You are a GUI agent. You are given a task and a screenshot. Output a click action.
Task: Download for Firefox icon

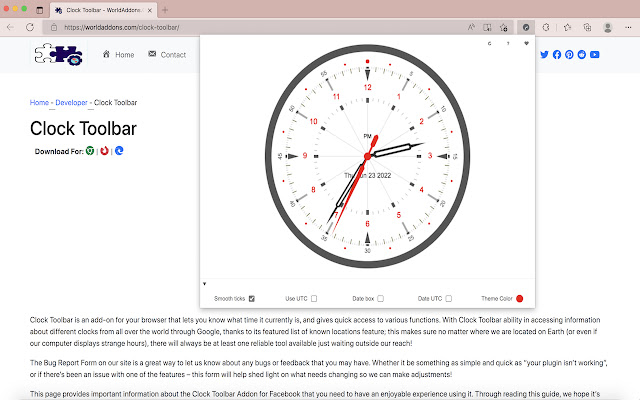104,151
